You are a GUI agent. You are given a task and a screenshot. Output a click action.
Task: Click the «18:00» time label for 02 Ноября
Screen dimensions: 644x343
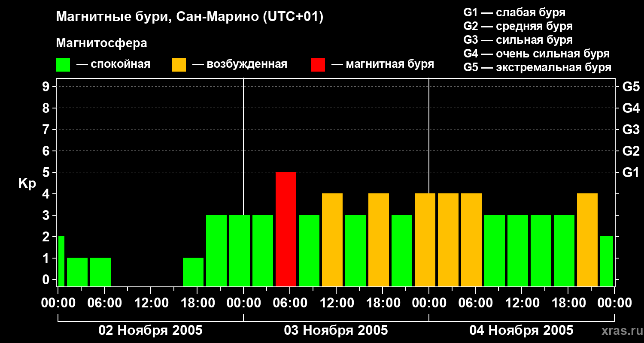tap(197, 303)
